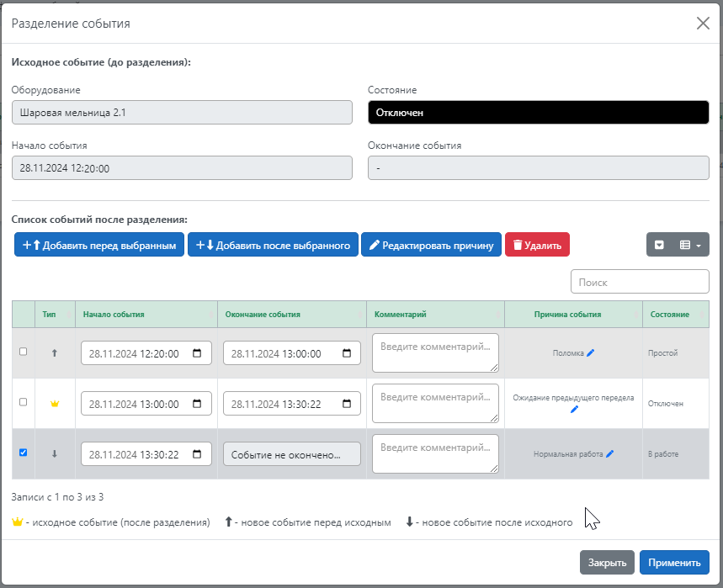This screenshot has height=588, width=723.
Task: Click pencil icon next to Поломка reason
Action: pos(591,353)
